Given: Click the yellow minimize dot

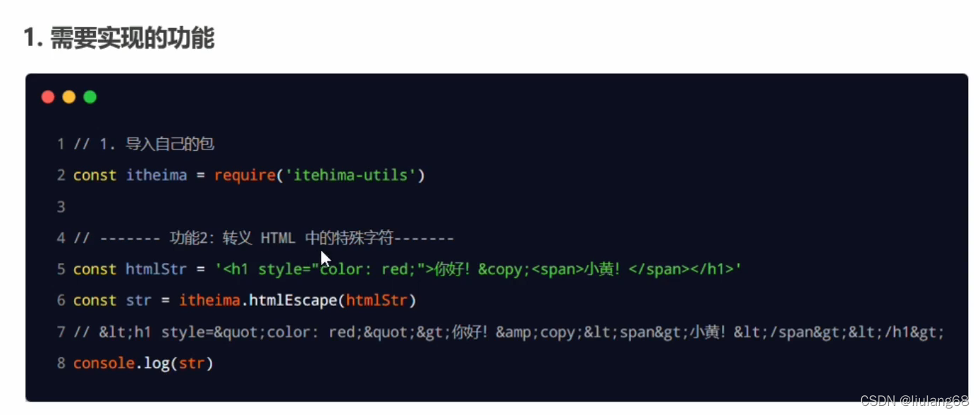Looking at the screenshot, I should (x=69, y=97).
